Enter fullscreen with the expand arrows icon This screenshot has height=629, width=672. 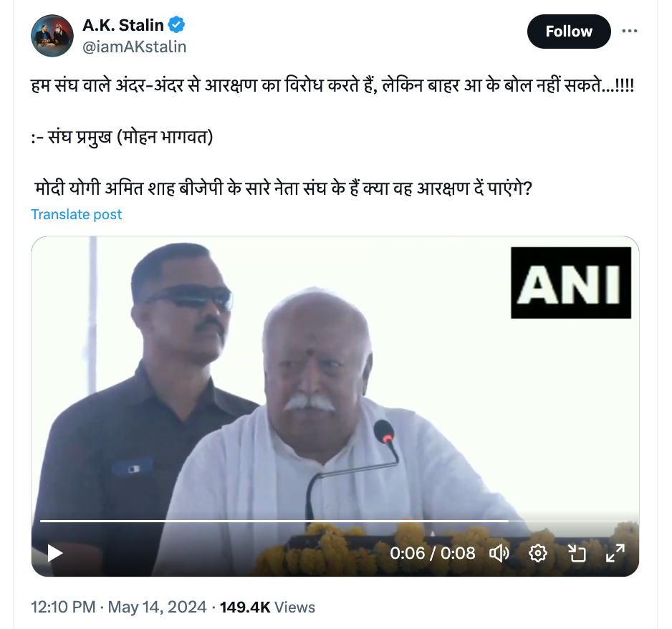click(615, 553)
